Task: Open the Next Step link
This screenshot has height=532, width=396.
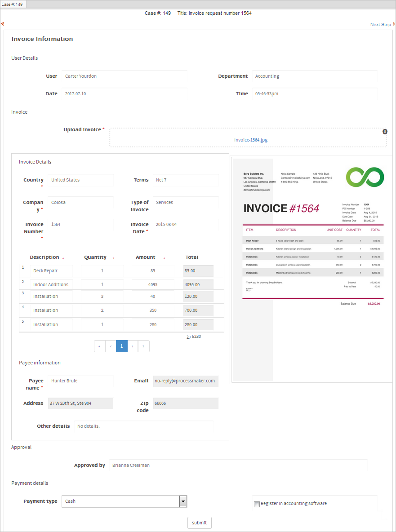Action: 380,25
